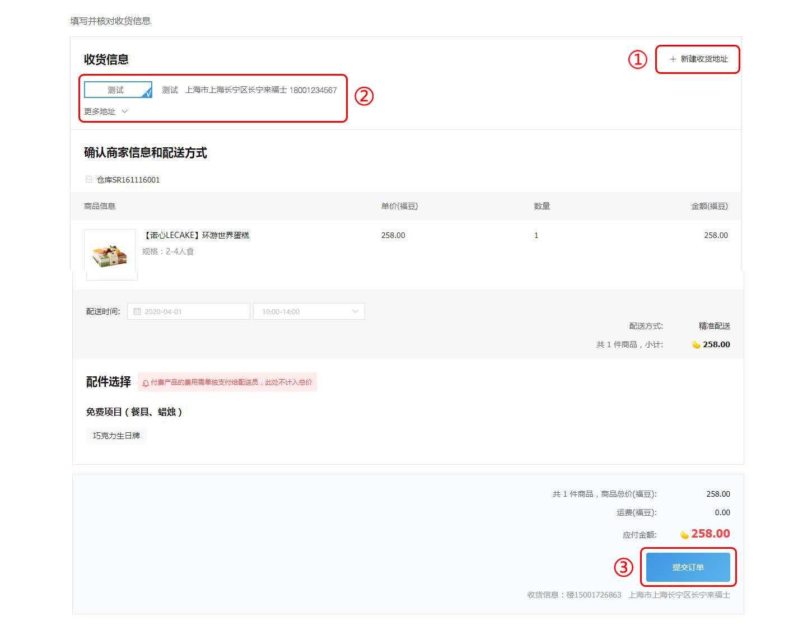Click the plus icon beside 新建收货地址

(673, 59)
